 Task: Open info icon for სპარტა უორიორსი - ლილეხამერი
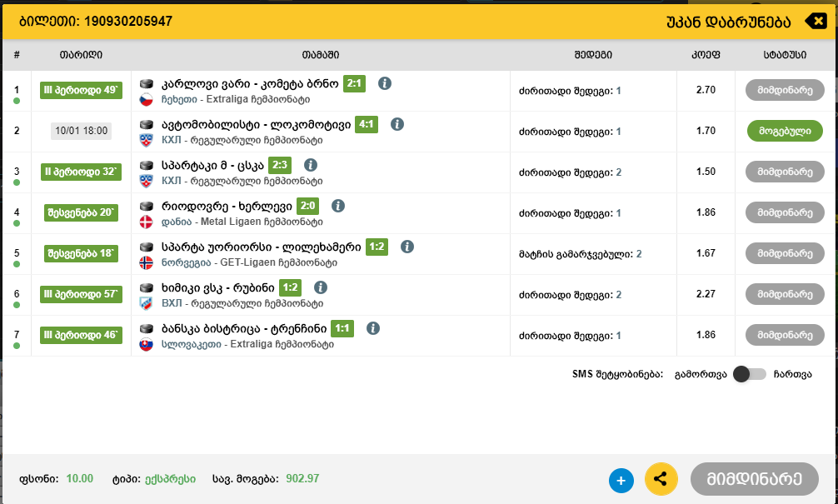coord(407,247)
